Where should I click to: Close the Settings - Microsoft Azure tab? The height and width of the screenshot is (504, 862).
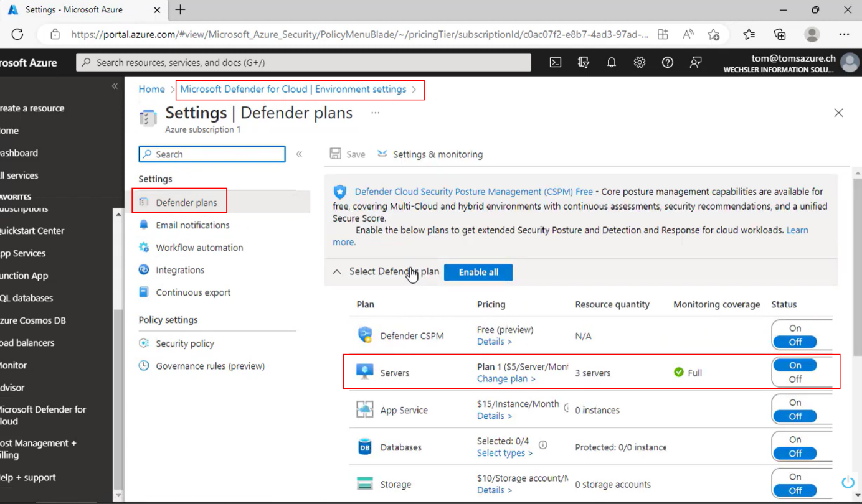click(157, 10)
